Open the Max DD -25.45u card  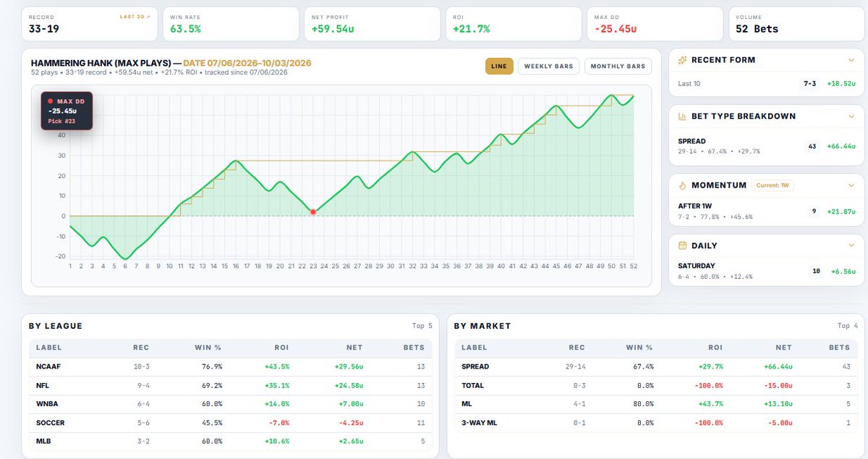655,24
